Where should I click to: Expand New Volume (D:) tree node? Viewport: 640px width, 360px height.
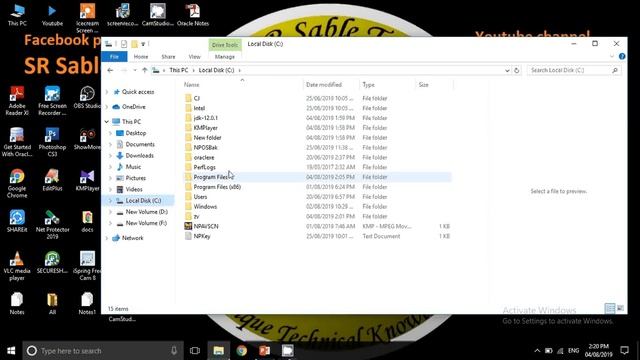click(x=110, y=212)
